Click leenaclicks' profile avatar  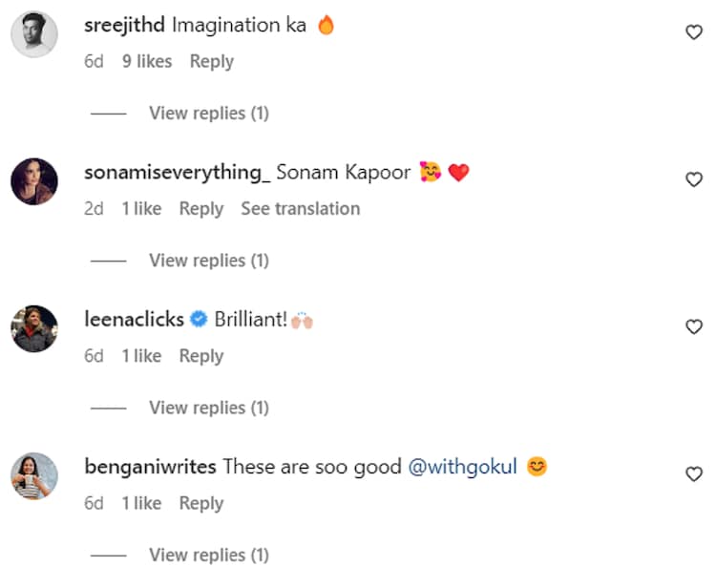34,327
